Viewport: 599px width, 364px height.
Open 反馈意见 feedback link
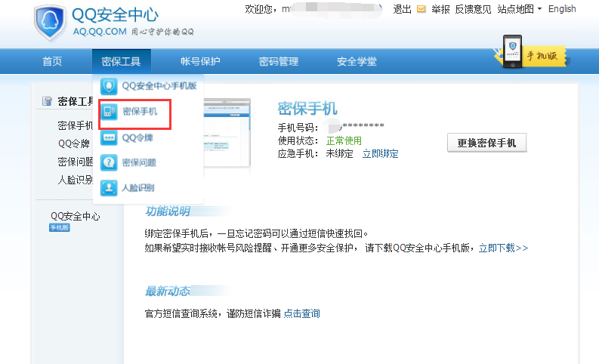[473, 9]
